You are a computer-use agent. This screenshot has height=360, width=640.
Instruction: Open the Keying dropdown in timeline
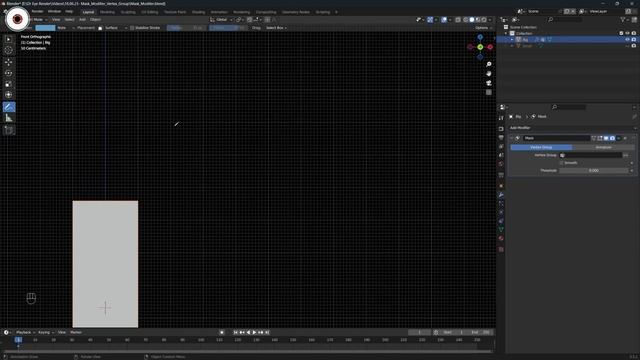[x=46, y=333]
